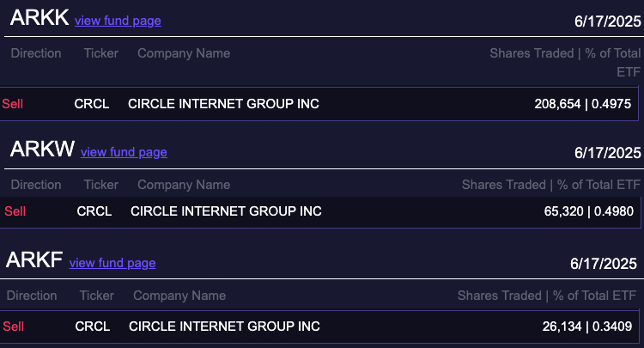Click Circle Internet Group Inc in ARKF row

click(x=224, y=327)
